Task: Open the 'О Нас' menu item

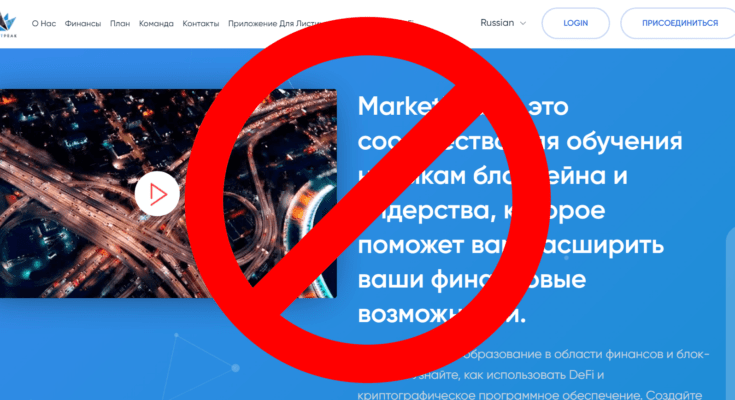Action: [44, 23]
